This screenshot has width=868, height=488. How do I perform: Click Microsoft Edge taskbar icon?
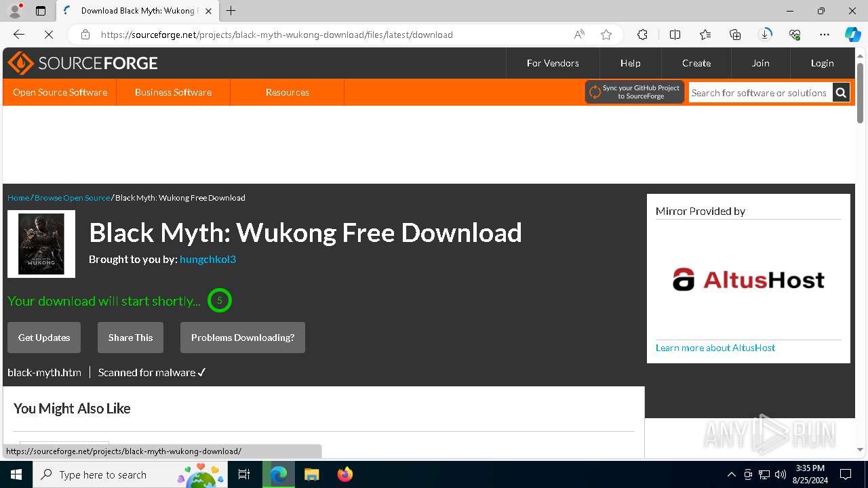pos(279,474)
